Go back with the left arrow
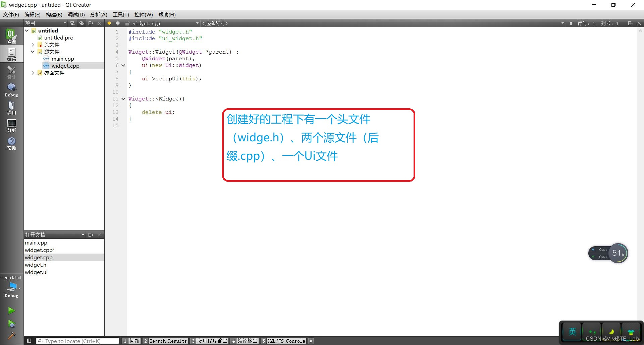644x345 pixels. pos(109,23)
